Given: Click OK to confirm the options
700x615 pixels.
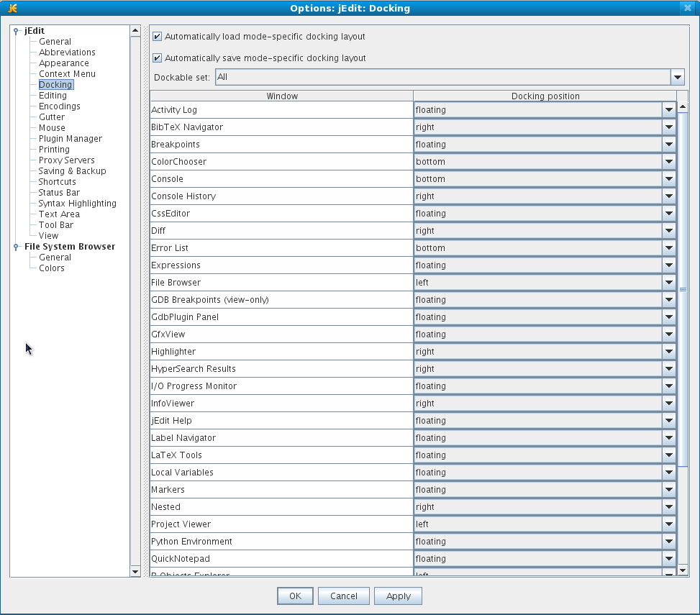Looking at the screenshot, I should tap(295, 596).
